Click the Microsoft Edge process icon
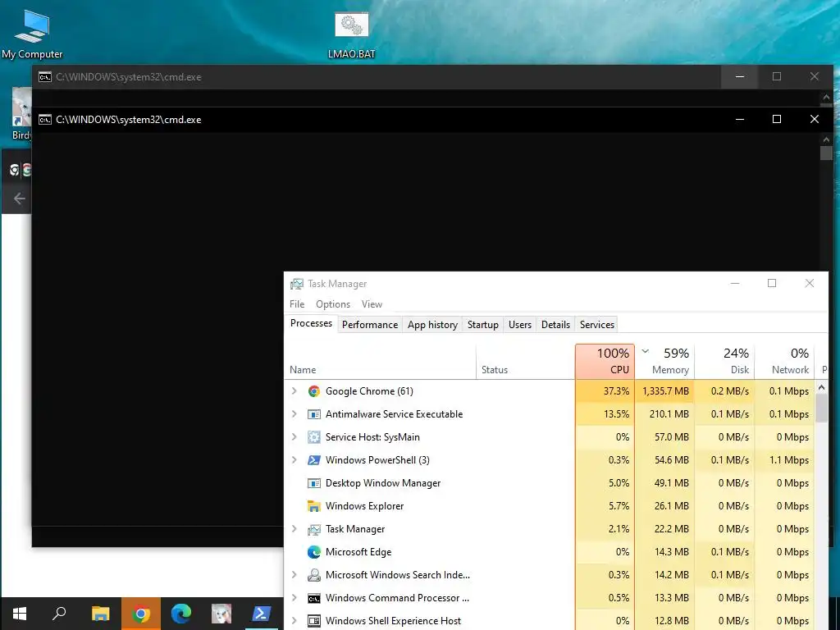This screenshot has height=630, width=840. tap(314, 552)
